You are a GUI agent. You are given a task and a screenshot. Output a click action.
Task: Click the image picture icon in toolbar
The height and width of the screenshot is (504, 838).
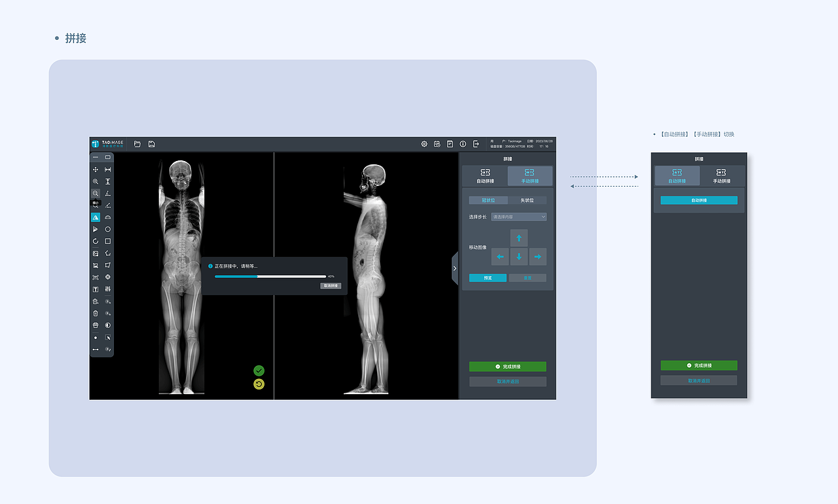coord(96,253)
